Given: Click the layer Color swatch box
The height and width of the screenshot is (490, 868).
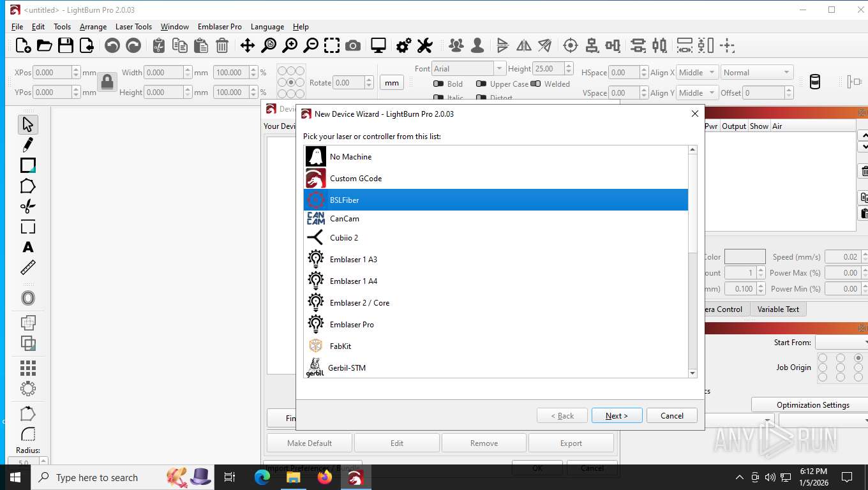Looking at the screenshot, I should click(745, 256).
